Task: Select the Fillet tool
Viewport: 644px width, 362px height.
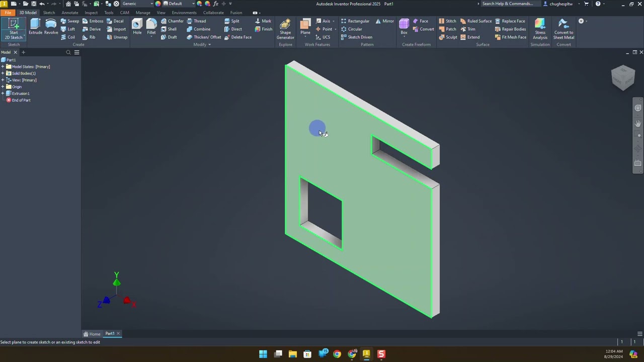Action: [151, 26]
